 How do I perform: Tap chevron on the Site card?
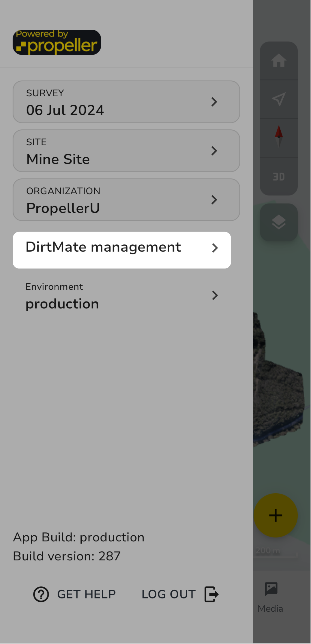[x=214, y=151]
